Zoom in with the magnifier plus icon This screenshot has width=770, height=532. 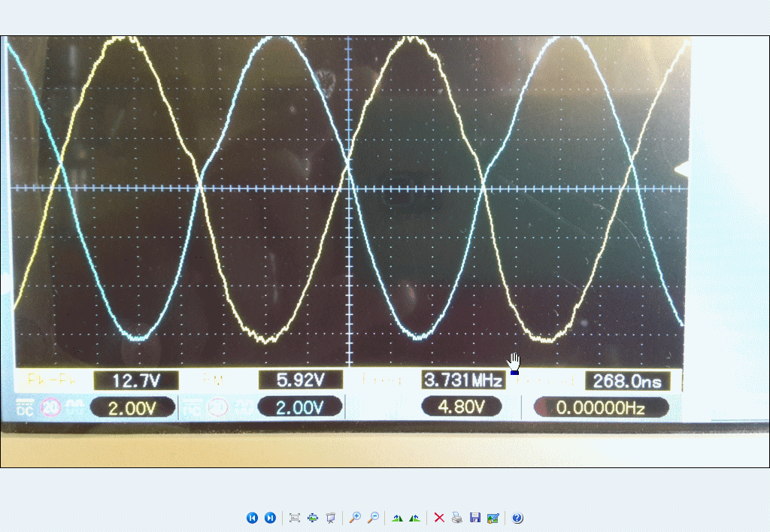coord(355,518)
